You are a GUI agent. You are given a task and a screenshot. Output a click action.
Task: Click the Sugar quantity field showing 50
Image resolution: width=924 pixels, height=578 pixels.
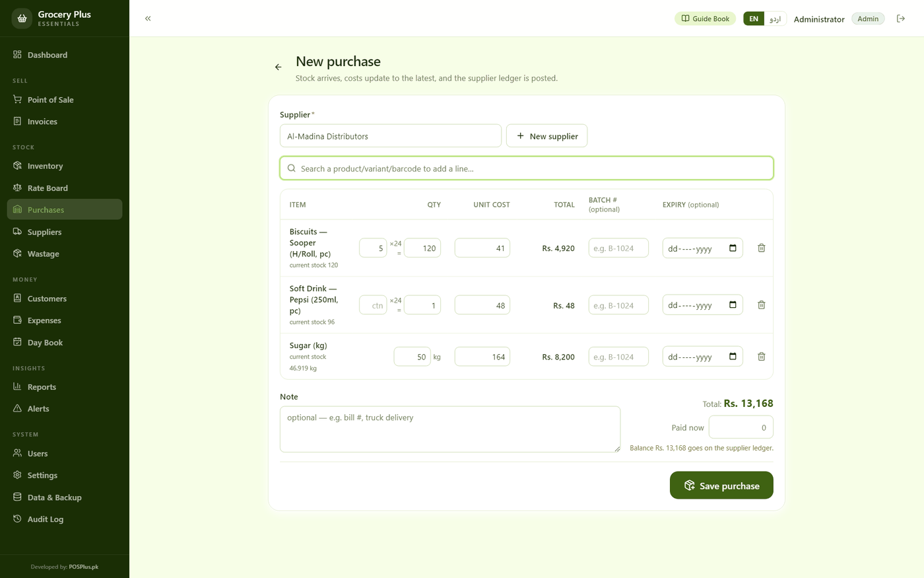[412, 357]
